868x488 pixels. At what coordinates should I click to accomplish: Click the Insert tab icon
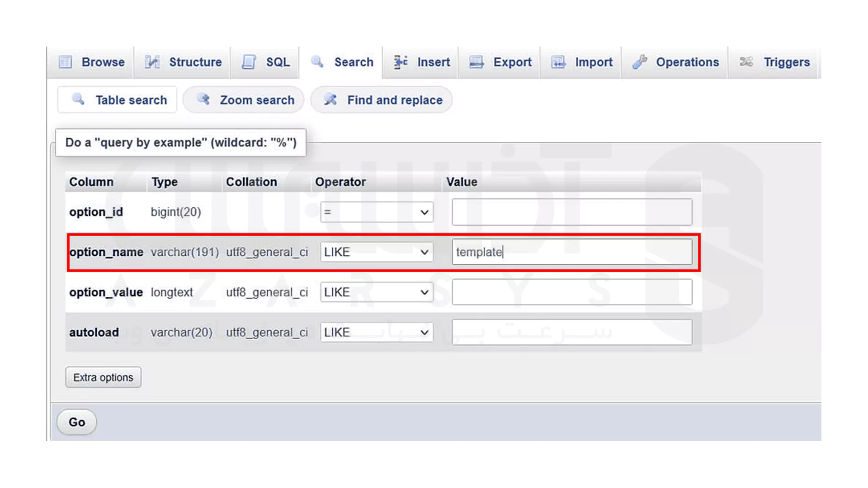401,62
